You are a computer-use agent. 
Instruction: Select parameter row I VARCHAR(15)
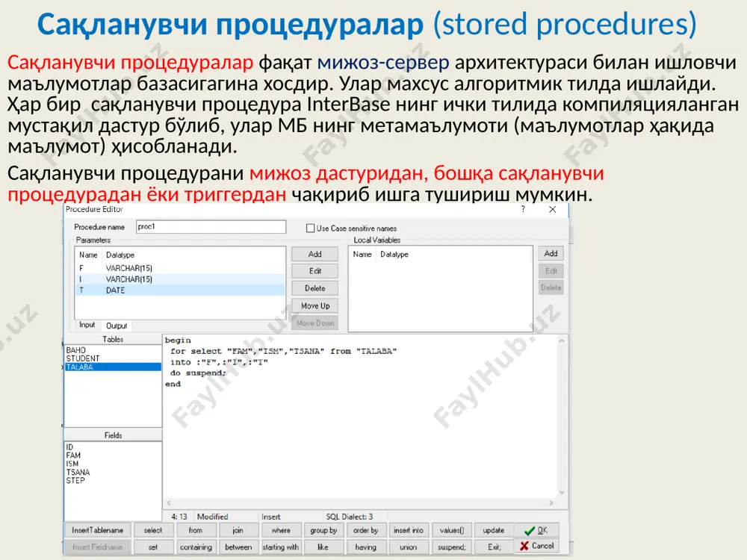coord(180,279)
